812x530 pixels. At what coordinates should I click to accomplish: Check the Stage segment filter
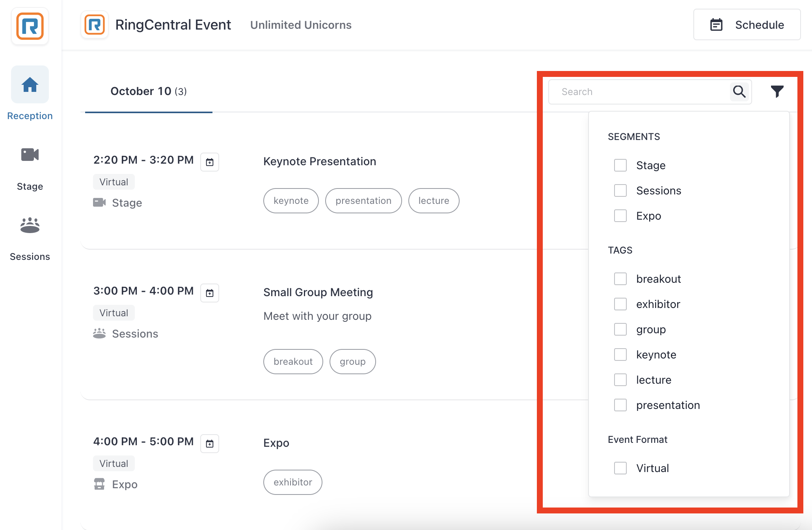(620, 165)
